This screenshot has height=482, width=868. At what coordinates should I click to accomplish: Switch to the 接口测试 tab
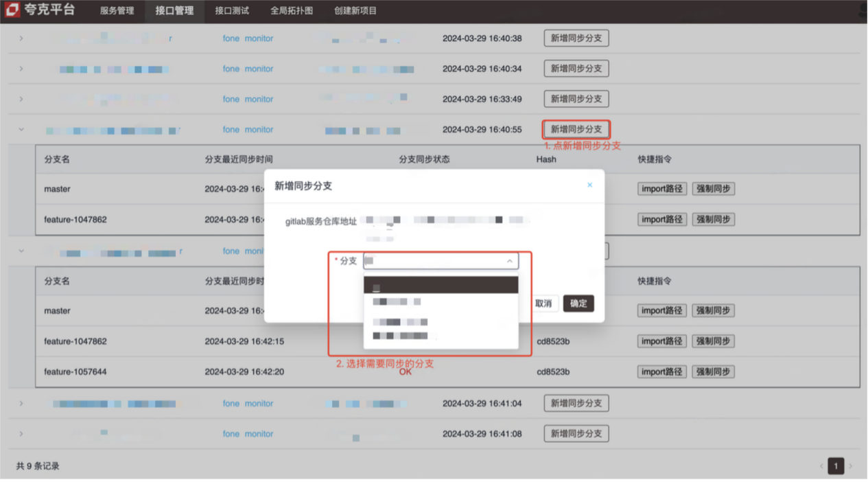click(x=232, y=11)
